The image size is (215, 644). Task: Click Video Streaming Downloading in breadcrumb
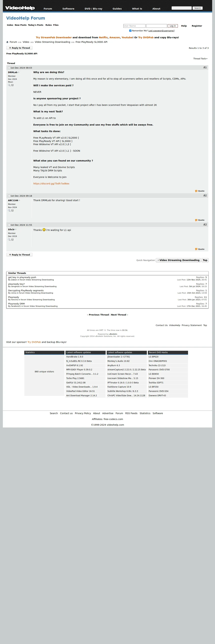(52, 42)
